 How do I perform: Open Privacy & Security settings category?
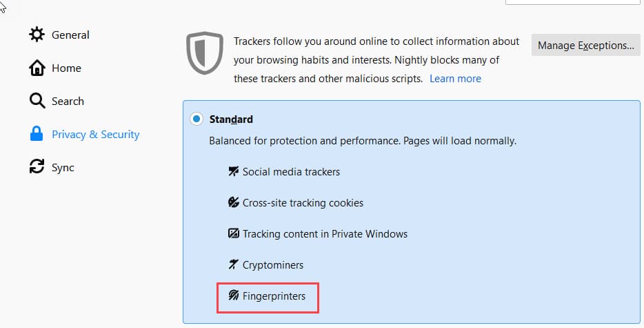pos(95,135)
